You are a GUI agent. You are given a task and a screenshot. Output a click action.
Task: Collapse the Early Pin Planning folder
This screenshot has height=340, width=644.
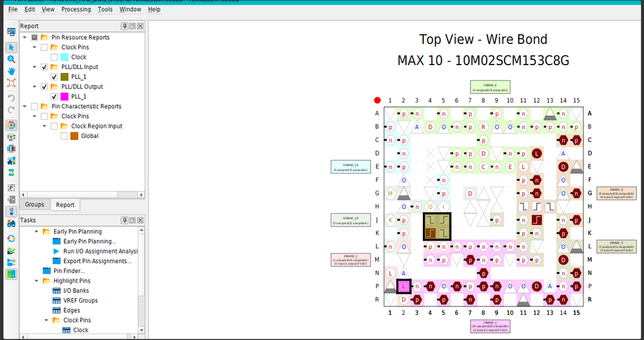(x=37, y=232)
